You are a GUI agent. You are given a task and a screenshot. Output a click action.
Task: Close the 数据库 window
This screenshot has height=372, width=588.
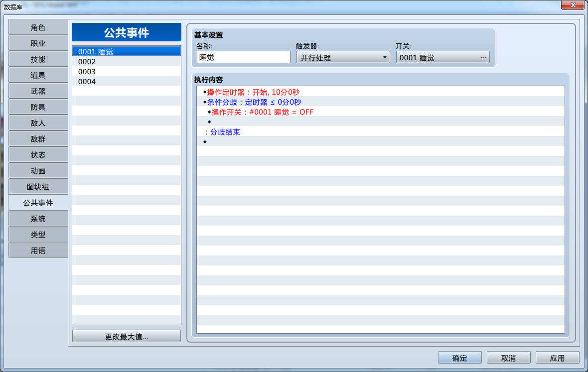click(573, 5)
